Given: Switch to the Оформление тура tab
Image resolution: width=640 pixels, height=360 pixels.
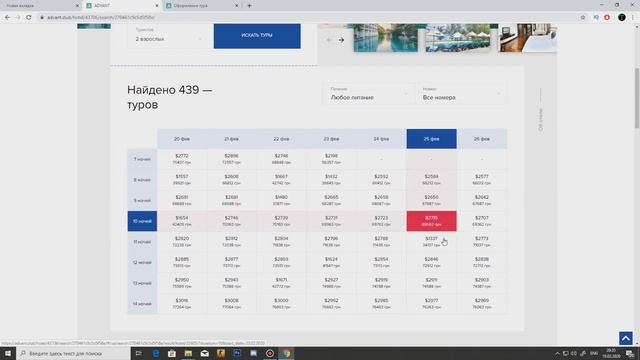Looking at the screenshot, I should 202,6.
